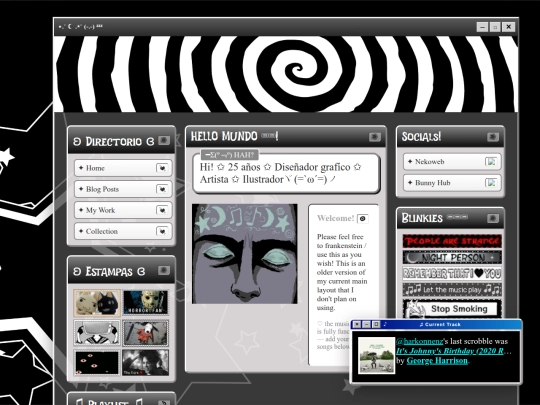540x405 pixels.
Task: Click the Bunny Hub social image icon
Action: pyautogui.click(x=491, y=183)
